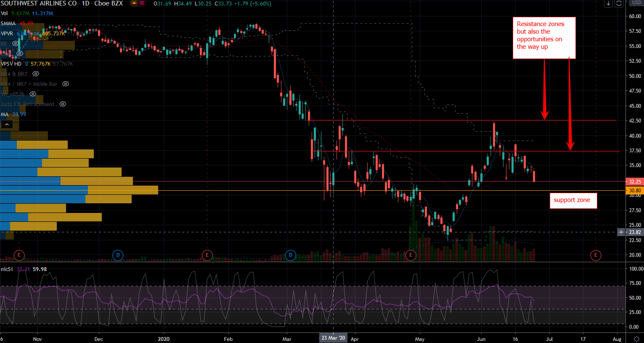Show the VP_v053b indicator
Screen dimensions: 644x343
(x=33, y=94)
